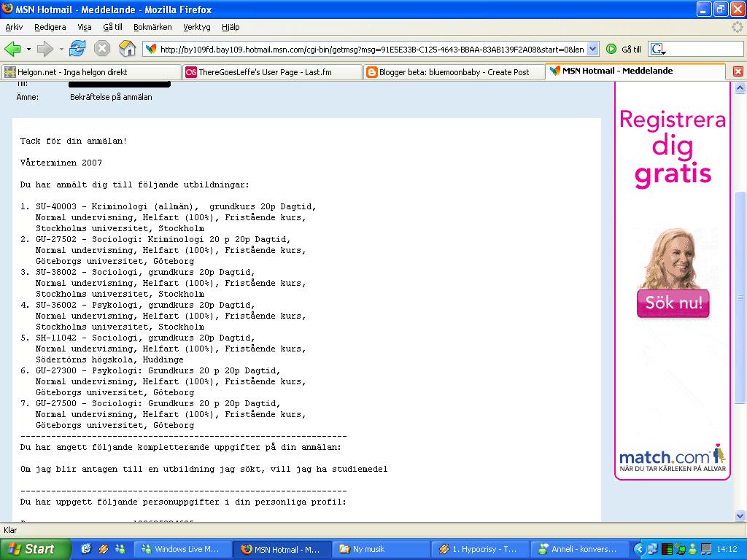Screen dimensions: 747x560
Task: Reload the page with refresh icon
Action: (77, 49)
